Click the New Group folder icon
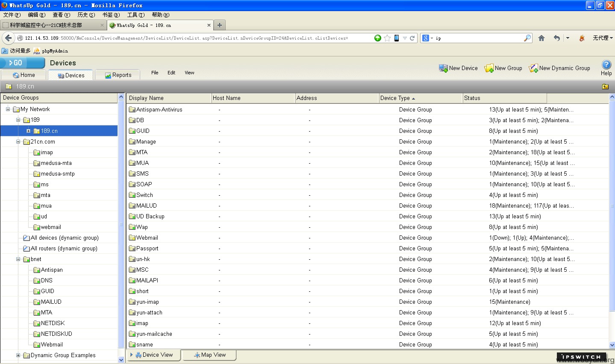615x364 pixels. coord(489,68)
